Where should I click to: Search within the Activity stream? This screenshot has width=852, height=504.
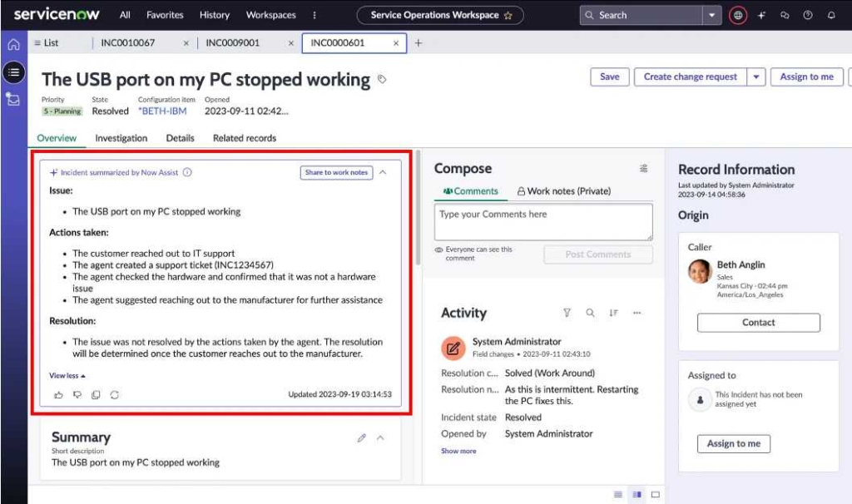[x=590, y=314]
